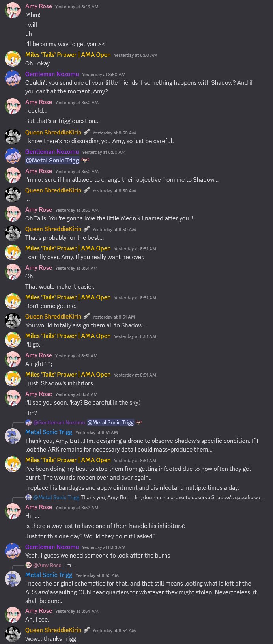Click small reply avatar next to @Gentleman Nozomu reference
The width and height of the screenshot is (273, 644).
28,422
